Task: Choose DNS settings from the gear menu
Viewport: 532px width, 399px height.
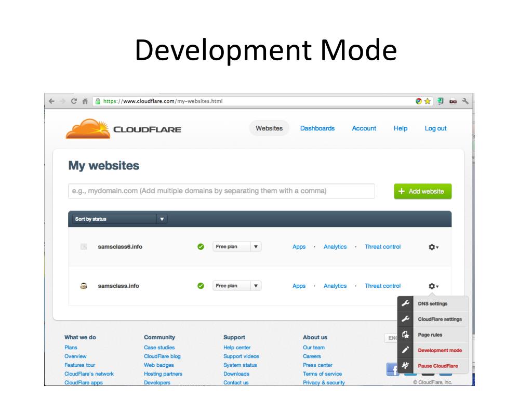Action: pyautogui.click(x=433, y=303)
